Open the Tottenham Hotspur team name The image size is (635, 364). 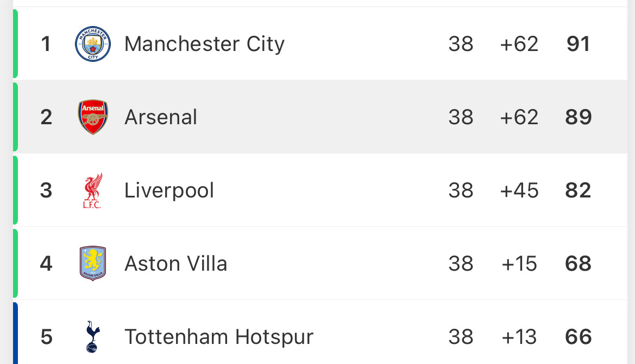coord(219,337)
